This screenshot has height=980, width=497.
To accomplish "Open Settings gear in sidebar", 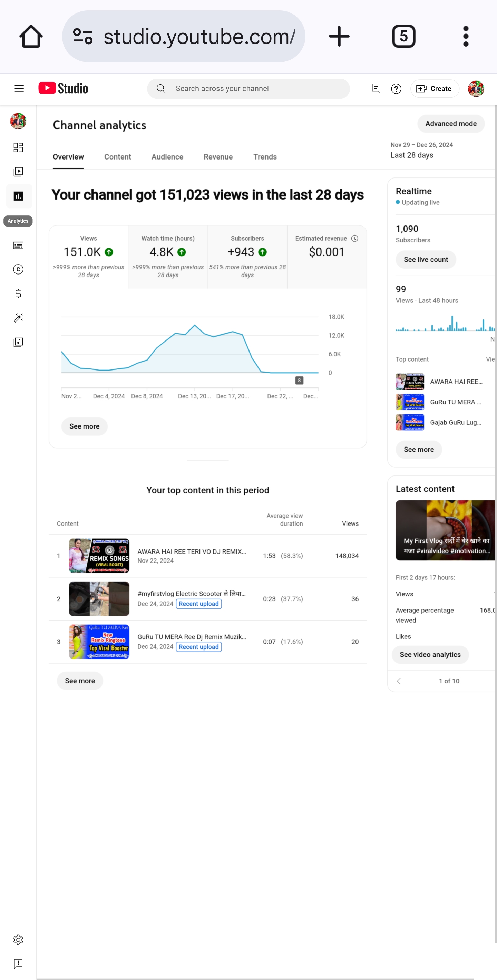I will [18, 940].
